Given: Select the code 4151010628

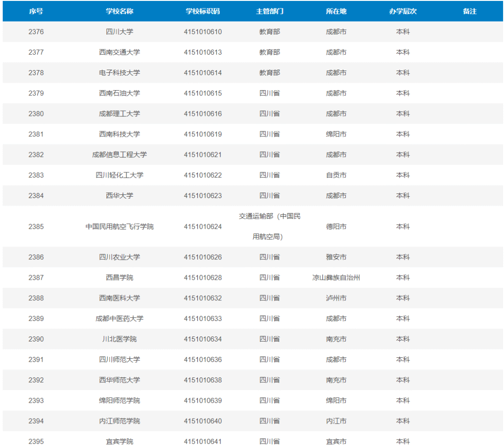Looking at the screenshot, I should click(x=203, y=278).
